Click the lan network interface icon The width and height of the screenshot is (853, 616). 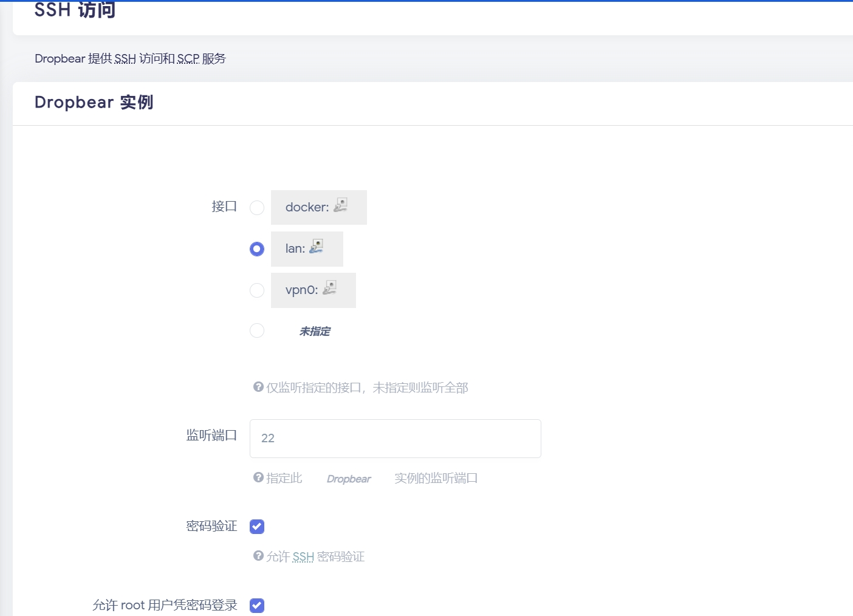317,247
